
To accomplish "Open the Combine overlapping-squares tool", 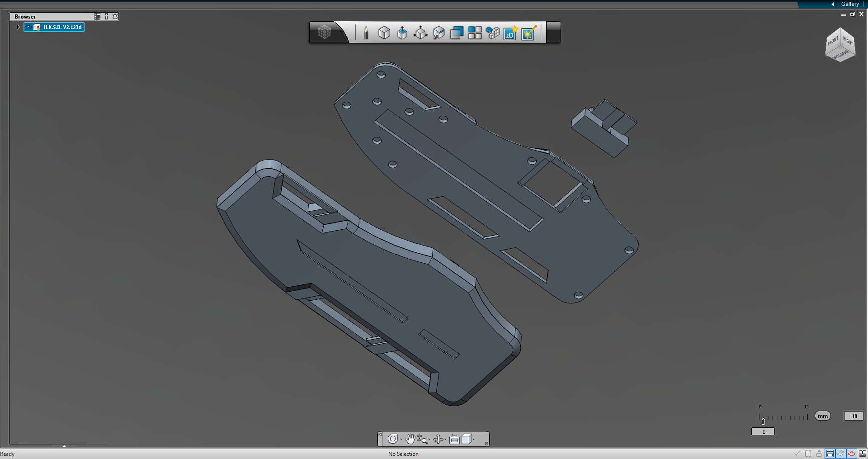I will click(457, 33).
